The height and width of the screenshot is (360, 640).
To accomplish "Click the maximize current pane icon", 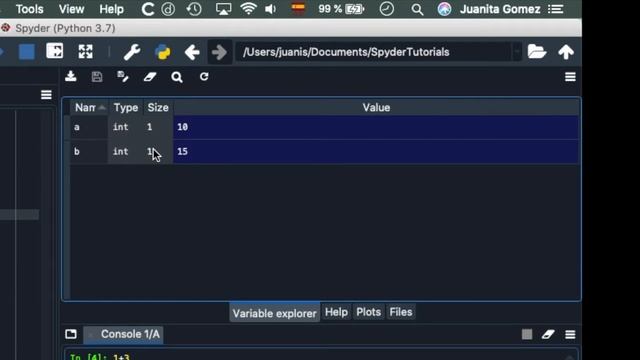I will 55,51.
